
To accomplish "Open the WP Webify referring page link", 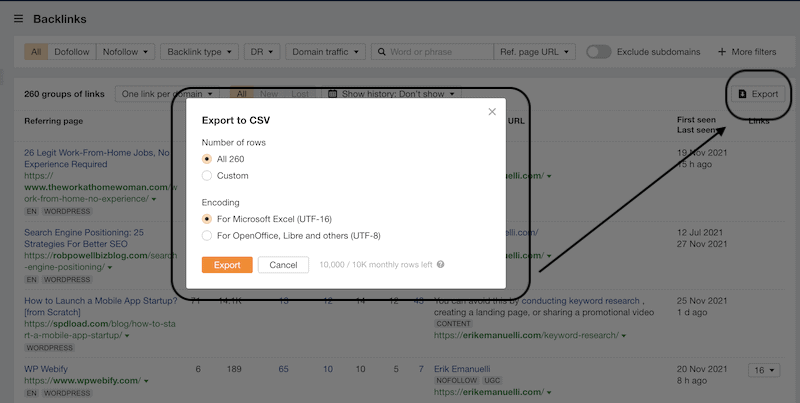I will tap(46, 369).
